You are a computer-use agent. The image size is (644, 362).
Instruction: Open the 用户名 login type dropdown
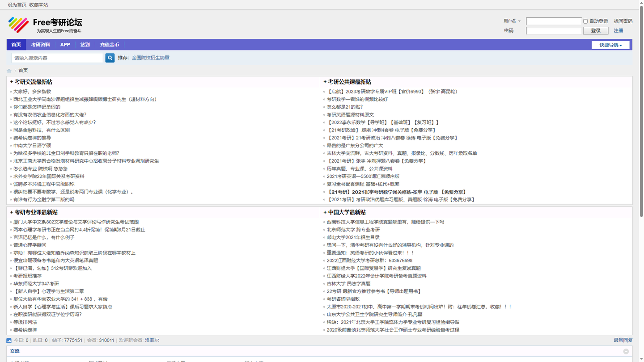512,21
